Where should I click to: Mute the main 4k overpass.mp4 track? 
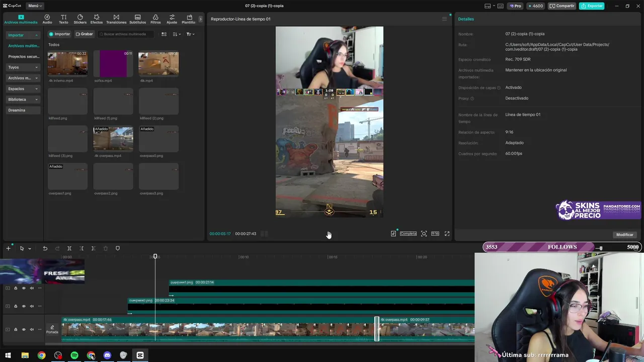[x=32, y=330]
